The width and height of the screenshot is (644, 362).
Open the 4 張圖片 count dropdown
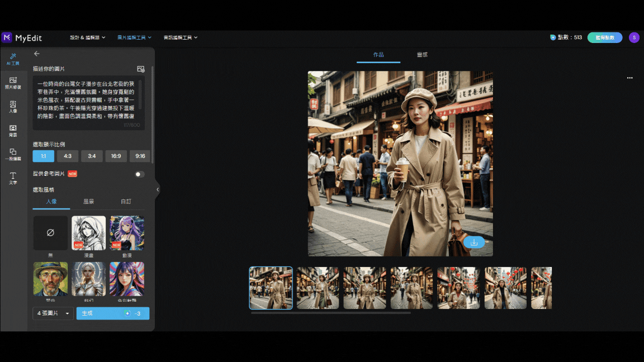click(53, 313)
